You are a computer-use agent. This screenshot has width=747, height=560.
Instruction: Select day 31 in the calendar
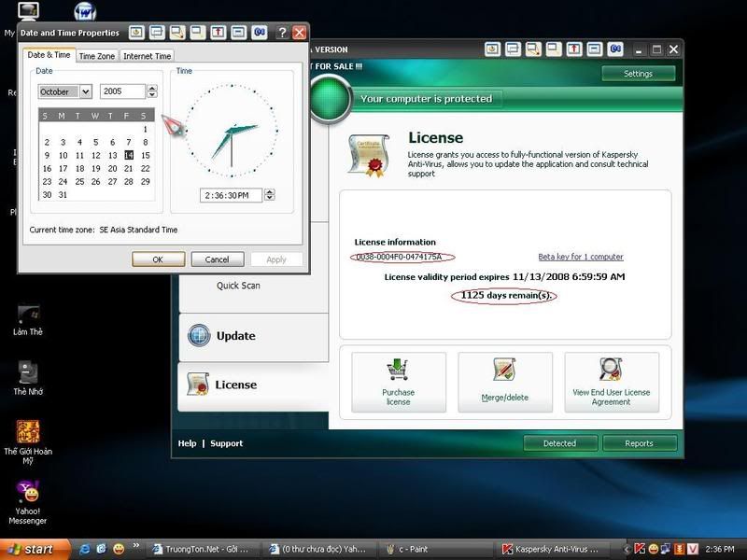[x=63, y=195]
